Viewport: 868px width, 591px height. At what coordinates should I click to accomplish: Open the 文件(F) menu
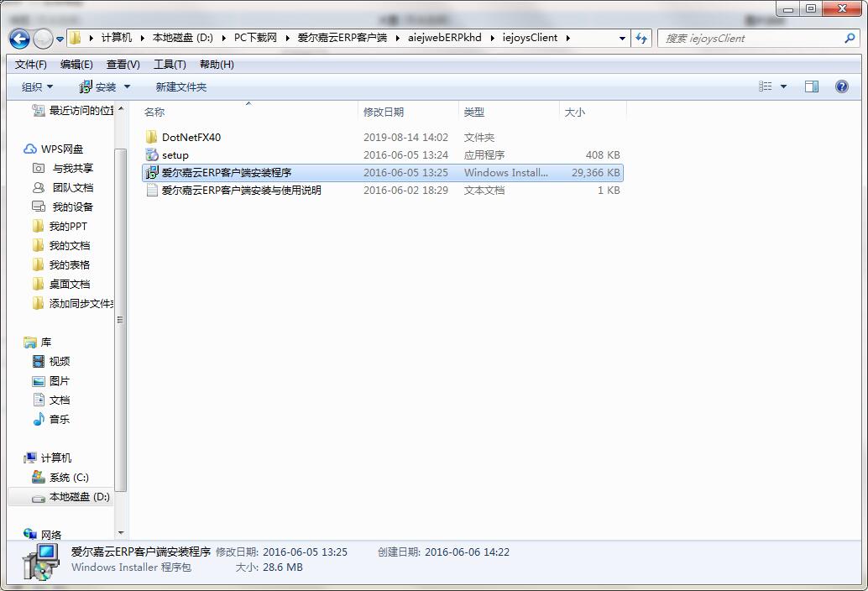pyautogui.click(x=31, y=65)
